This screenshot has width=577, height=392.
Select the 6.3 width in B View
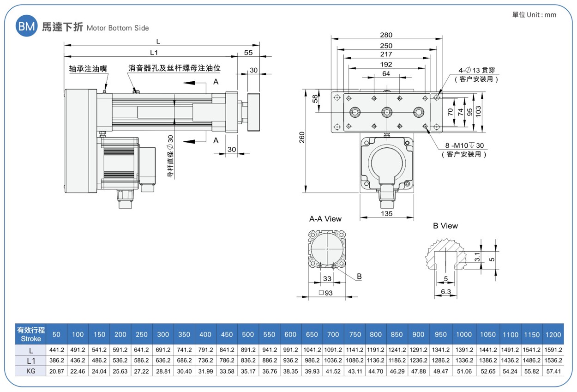coord(445,292)
